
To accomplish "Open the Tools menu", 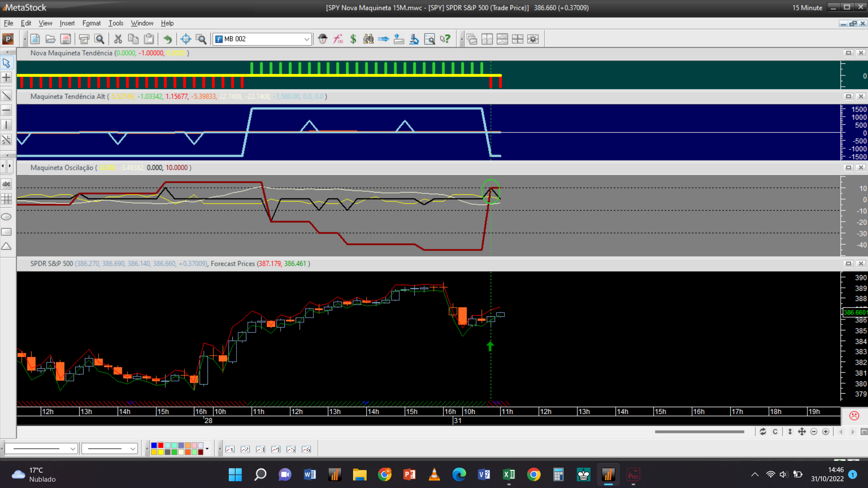I will (116, 23).
